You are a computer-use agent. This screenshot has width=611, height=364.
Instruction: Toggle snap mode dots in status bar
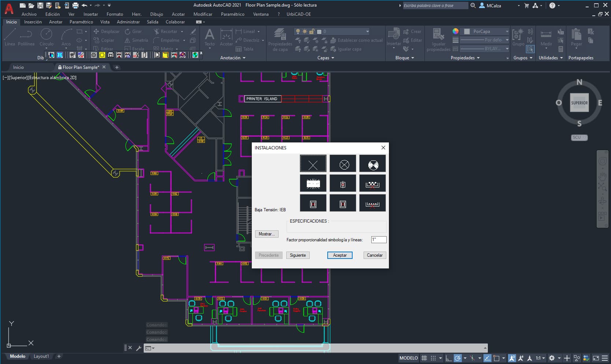[x=433, y=358]
